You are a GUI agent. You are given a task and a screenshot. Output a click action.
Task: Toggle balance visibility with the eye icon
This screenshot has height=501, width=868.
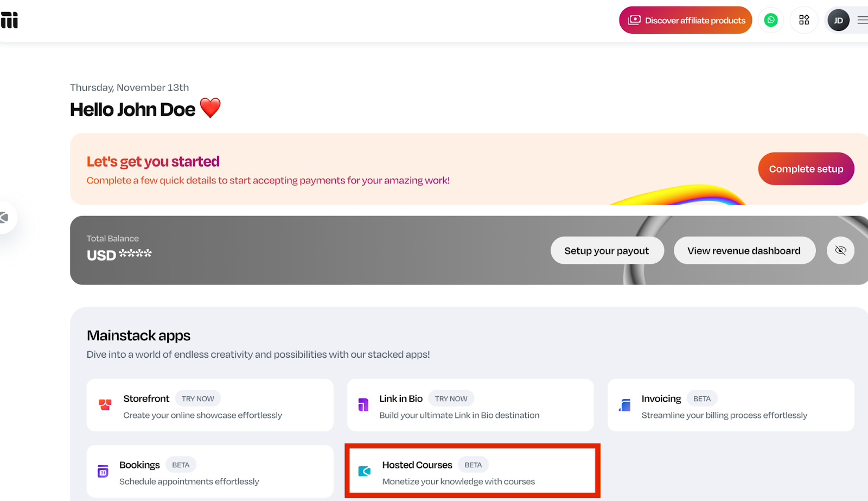840,250
